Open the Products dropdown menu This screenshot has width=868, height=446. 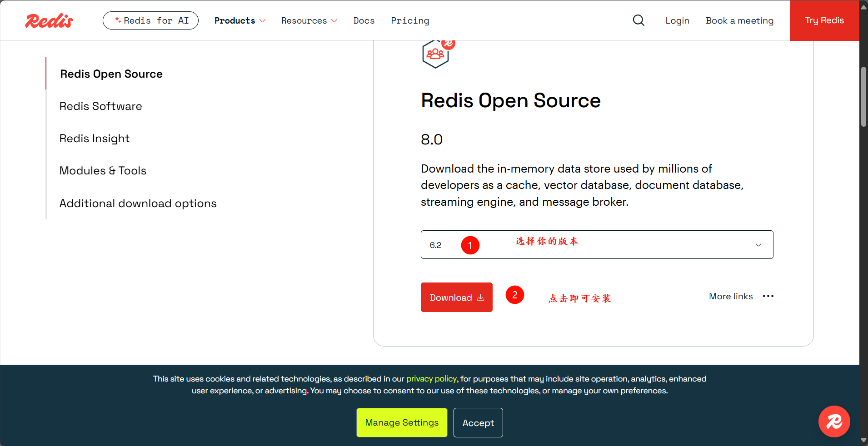[239, 20]
